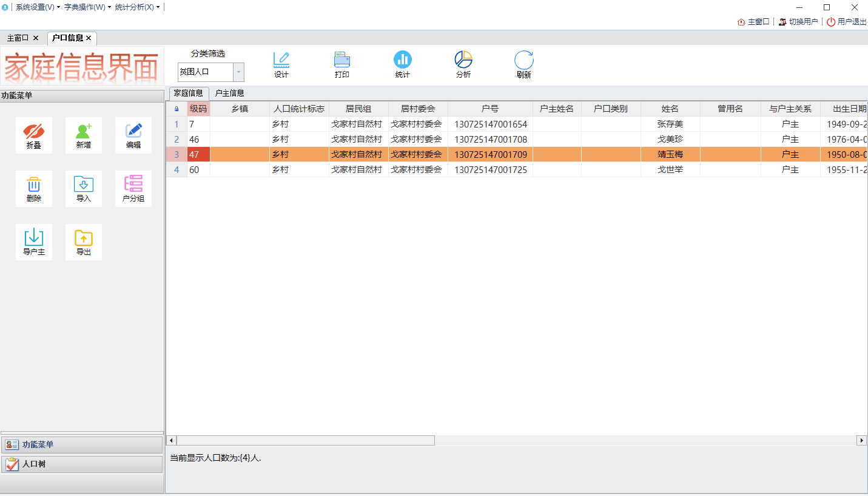Viewport: 868px width, 496px height.
Task: Expand the 人口树 panel
Action: [x=82, y=464]
